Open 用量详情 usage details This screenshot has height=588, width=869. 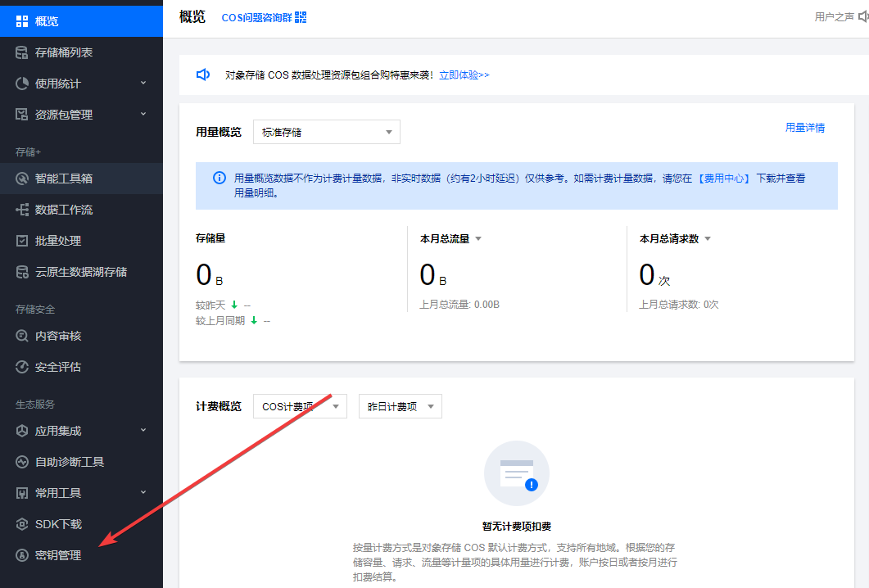(804, 129)
